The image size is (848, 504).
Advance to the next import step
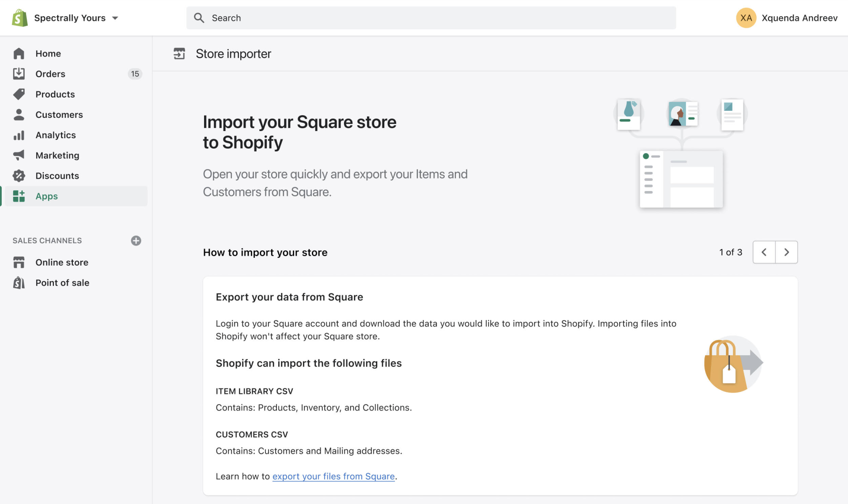(x=787, y=252)
